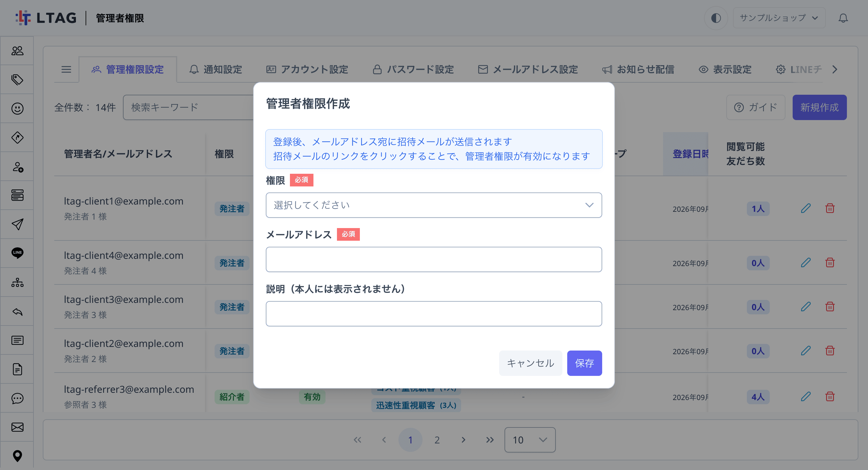
Task: Click the 保存 button
Action: point(584,363)
